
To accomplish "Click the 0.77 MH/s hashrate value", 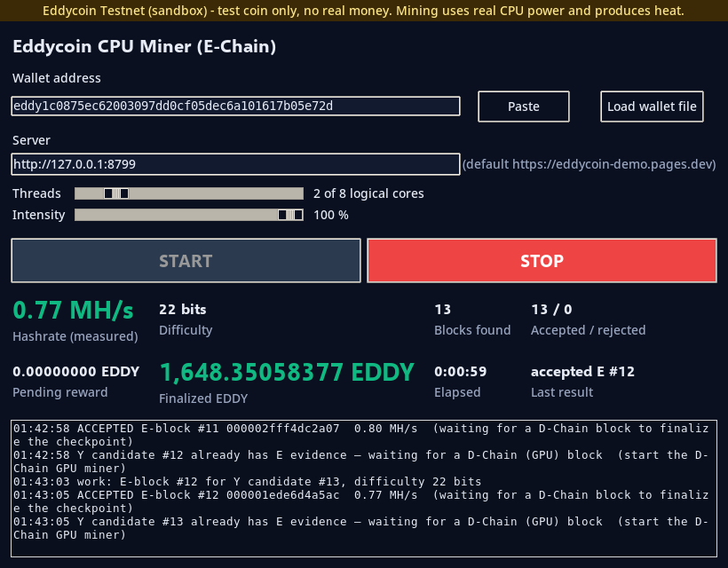I will point(74,310).
